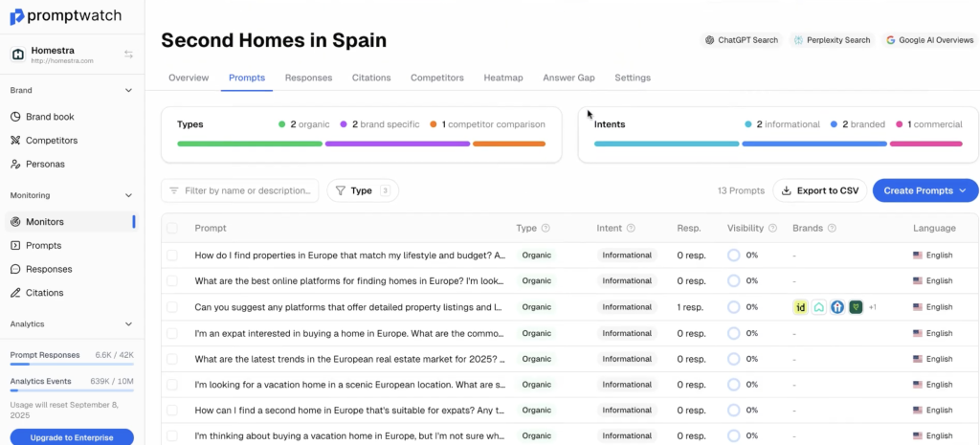Click the Language column header
Screen dimensions: 980x445
click(x=934, y=228)
